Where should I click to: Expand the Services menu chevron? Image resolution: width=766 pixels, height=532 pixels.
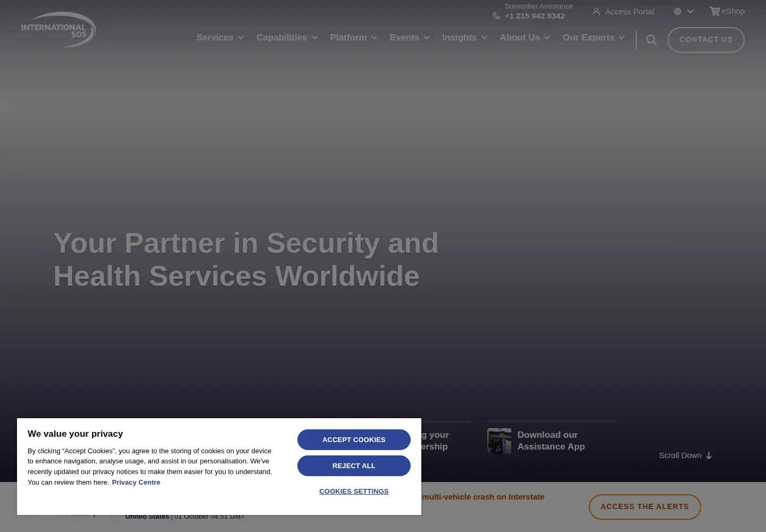point(241,38)
